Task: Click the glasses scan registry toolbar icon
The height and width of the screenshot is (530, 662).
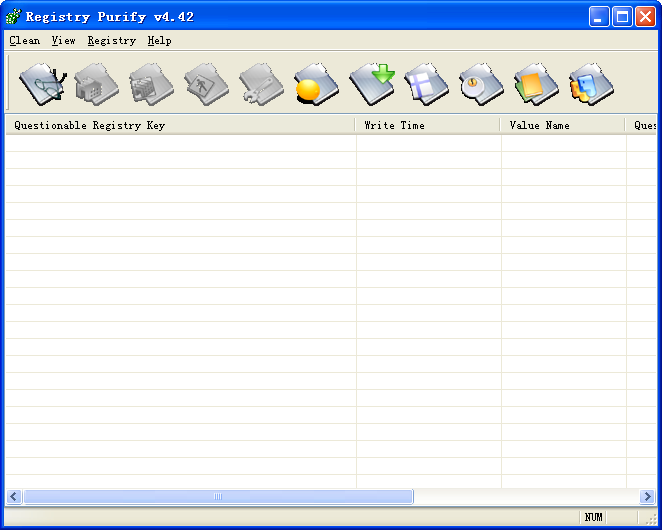Action: click(42, 83)
